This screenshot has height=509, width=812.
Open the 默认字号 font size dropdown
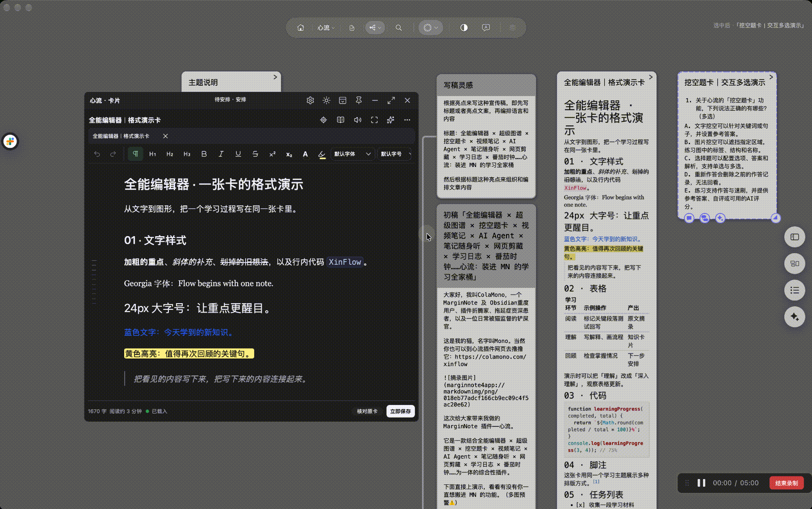coord(395,154)
